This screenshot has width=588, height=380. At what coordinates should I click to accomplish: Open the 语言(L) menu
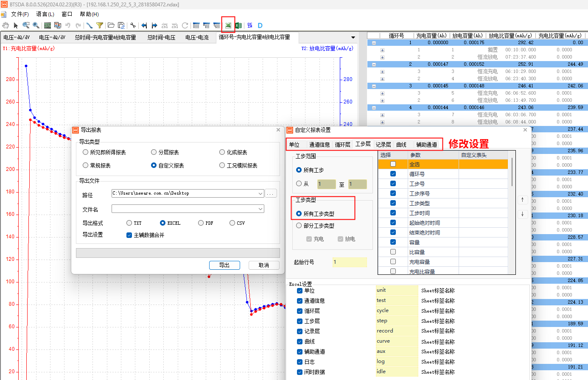click(x=45, y=14)
